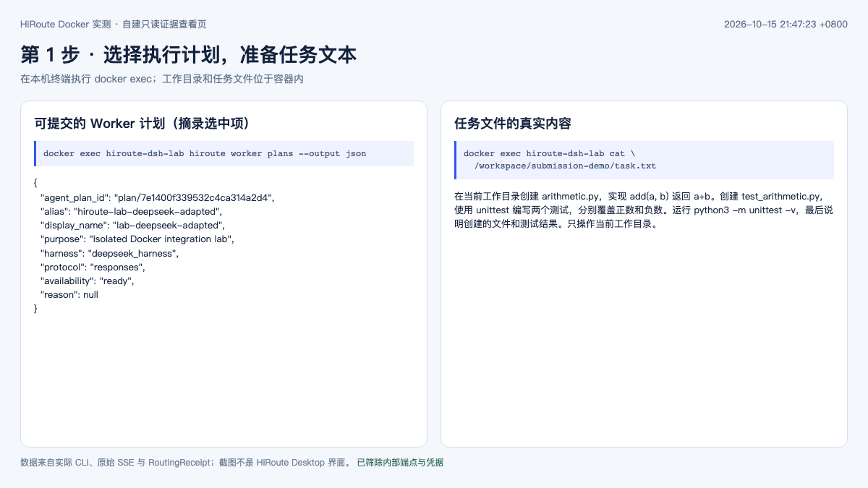868x488 pixels.
Task: Click the timestamp '2026-10-15 21:47:23 +0800'
Action: pyautogui.click(x=786, y=24)
